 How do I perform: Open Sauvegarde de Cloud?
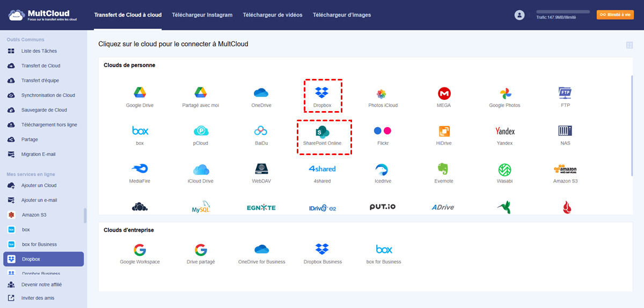(x=43, y=110)
